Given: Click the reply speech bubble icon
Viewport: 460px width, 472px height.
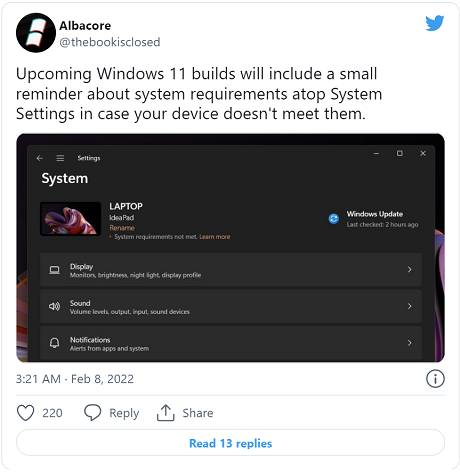Looking at the screenshot, I should [92, 413].
